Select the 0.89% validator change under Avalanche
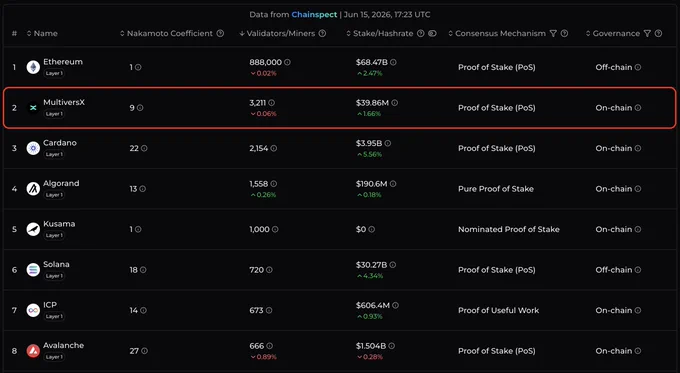 pyautogui.click(x=264, y=357)
